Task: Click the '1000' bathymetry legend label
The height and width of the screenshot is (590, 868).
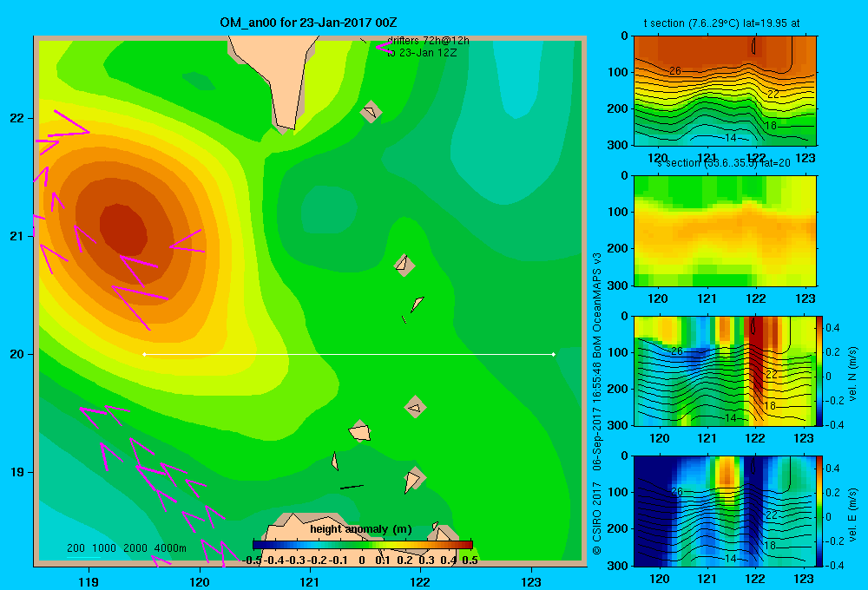Action: click(x=104, y=548)
